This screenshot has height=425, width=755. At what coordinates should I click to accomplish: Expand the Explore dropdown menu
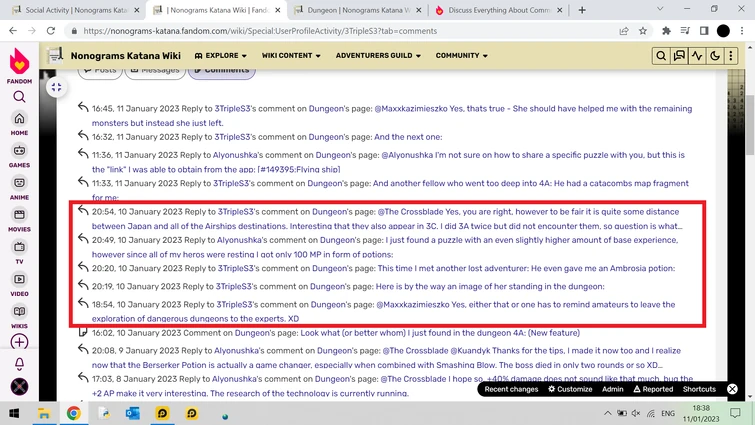(x=221, y=56)
